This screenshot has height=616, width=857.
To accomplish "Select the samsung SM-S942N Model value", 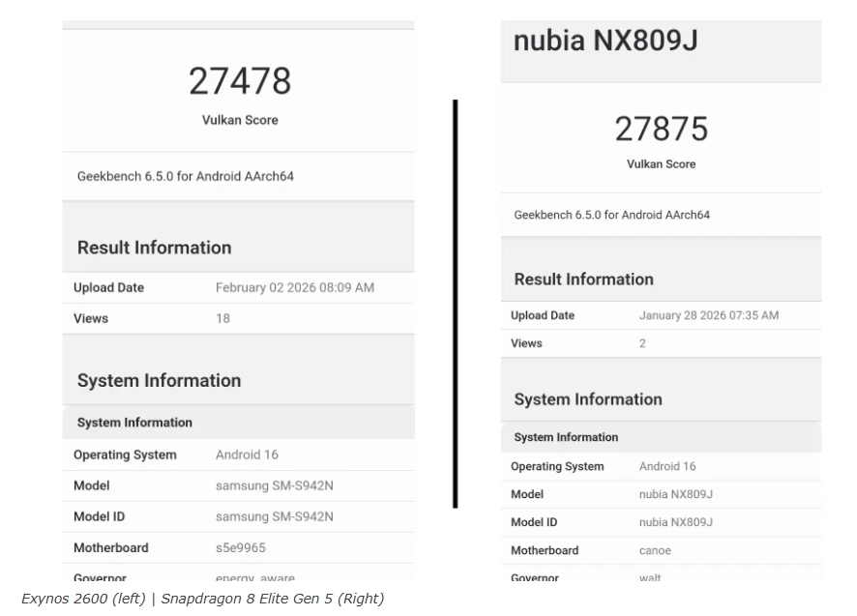I will pyautogui.click(x=274, y=485).
